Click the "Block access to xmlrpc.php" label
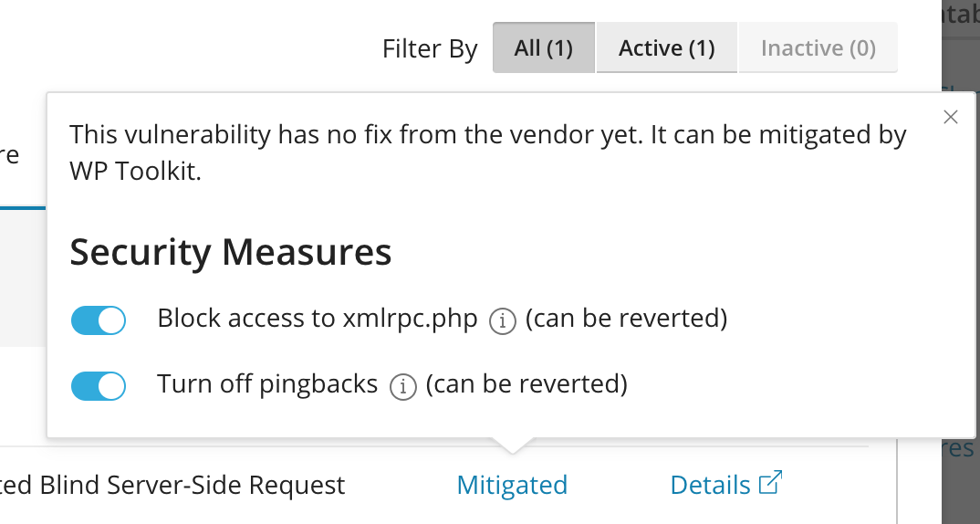This screenshot has width=980, height=524. tap(318, 319)
